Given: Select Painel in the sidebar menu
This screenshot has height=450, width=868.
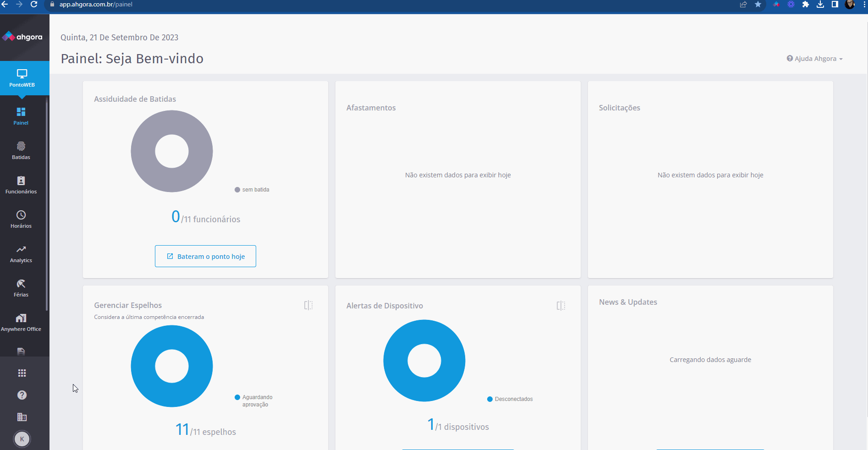Looking at the screenshot, I should pos(21,116).
